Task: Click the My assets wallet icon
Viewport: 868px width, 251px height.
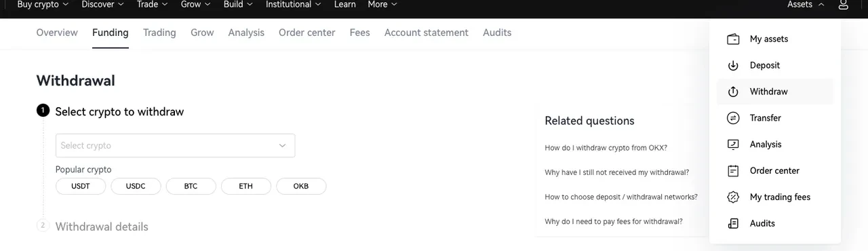Action: pyautogui.click(x=733, y=39)
